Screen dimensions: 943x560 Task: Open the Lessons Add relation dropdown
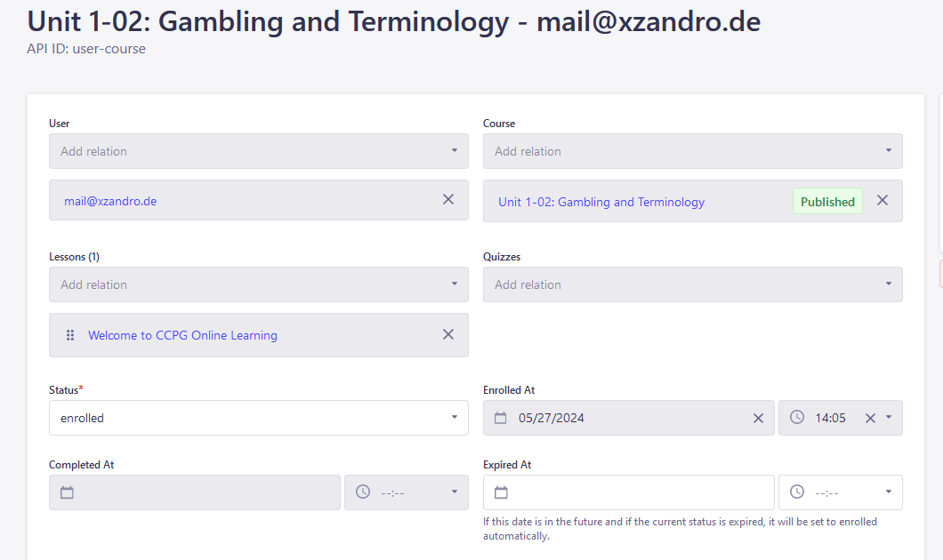[258, 284]
